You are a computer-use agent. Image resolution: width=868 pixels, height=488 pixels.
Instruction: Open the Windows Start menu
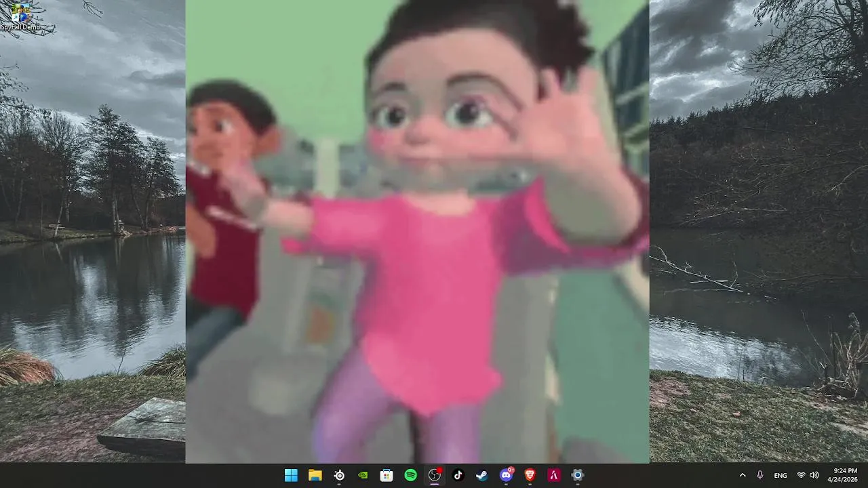click(x=291, y=475)
